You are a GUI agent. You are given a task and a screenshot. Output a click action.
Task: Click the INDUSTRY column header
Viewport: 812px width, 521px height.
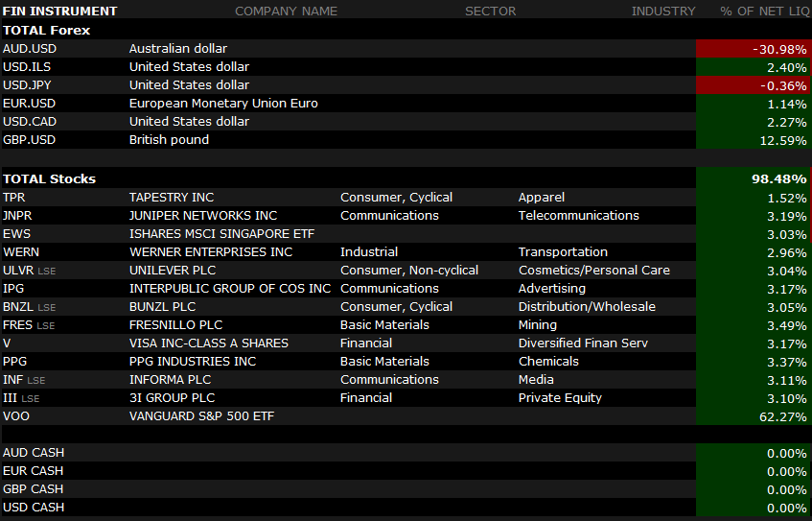[x=662, y=11]
